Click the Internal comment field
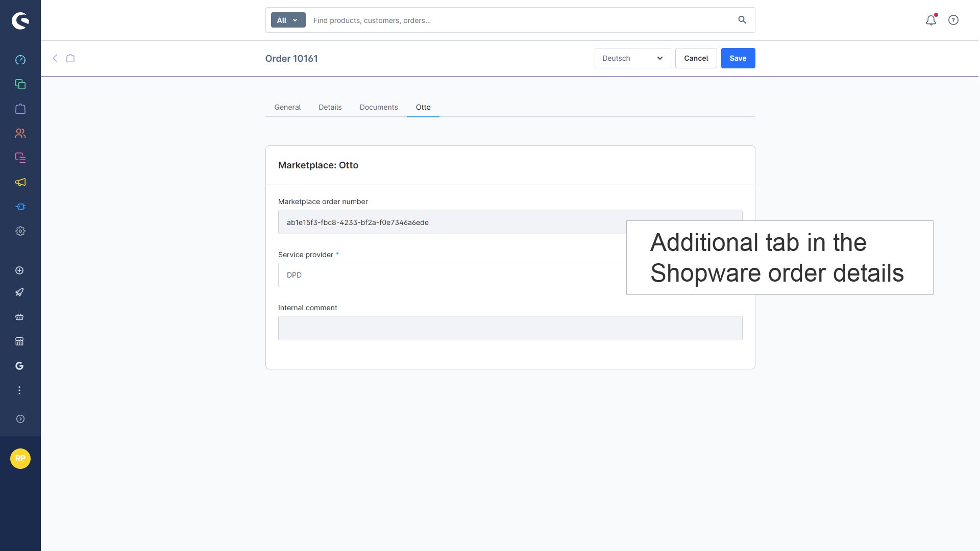The image size is (980, 551). coord(510,328)
